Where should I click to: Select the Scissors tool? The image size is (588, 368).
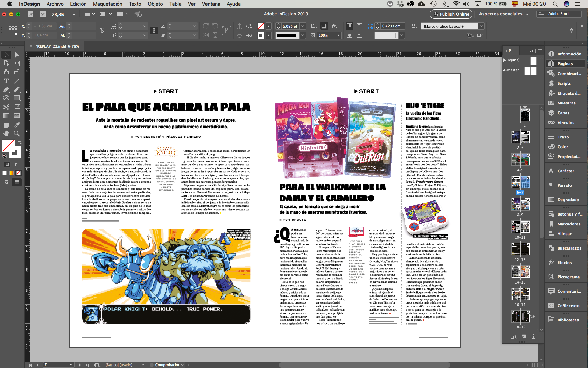coord(6,107)
